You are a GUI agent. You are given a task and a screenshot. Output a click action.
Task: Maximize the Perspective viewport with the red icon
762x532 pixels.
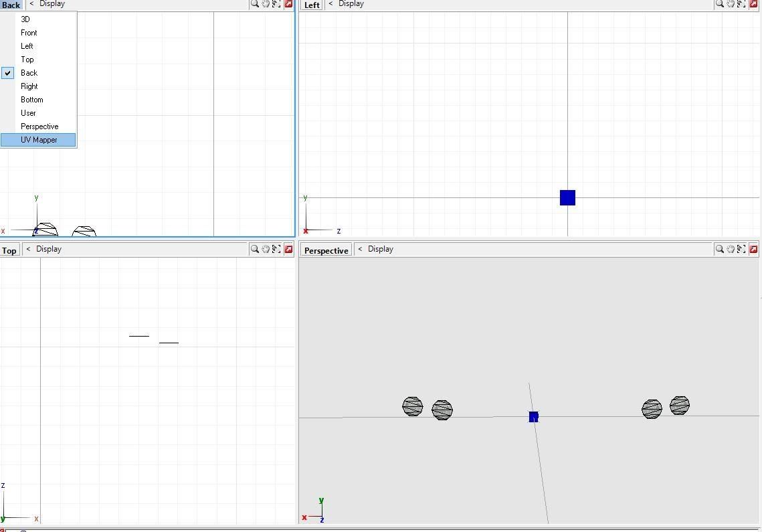click(x=753, y=249)
